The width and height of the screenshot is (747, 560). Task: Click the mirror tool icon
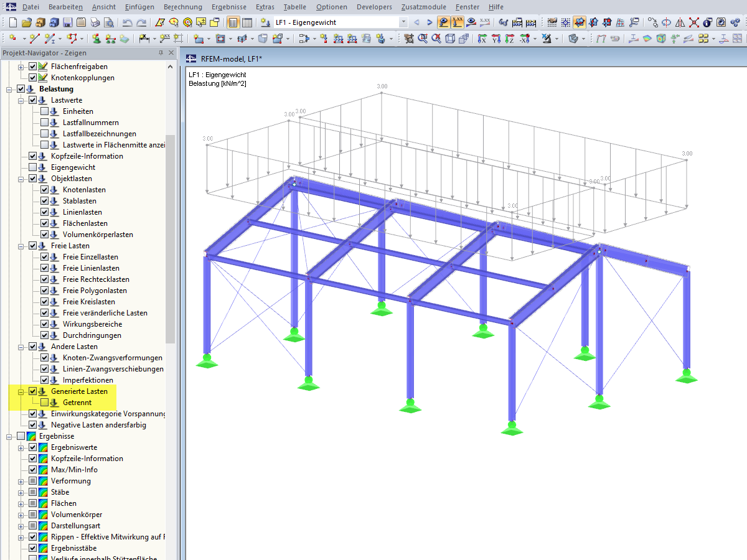coord(680,22)
